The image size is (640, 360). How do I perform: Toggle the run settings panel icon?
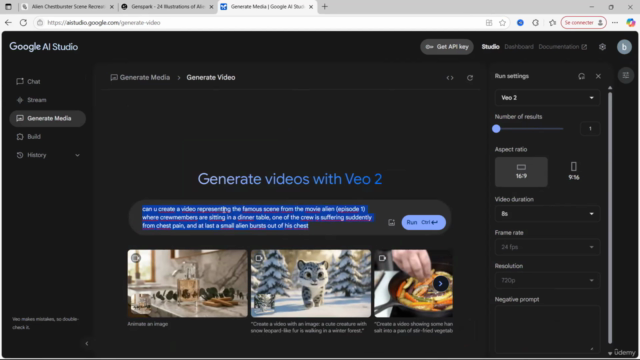(625, 75)
